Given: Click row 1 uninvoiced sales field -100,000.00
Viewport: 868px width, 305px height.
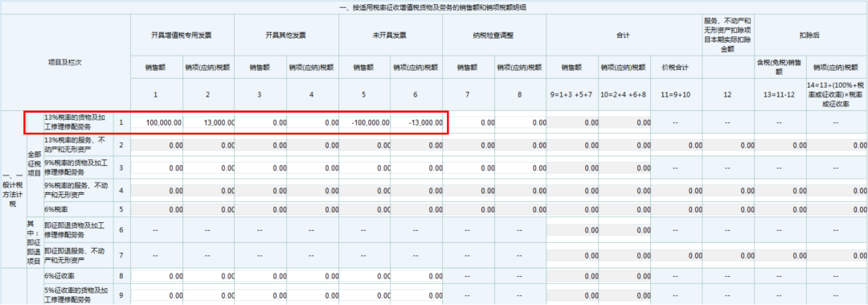Looking at the screenshot, I should point(364,122).
